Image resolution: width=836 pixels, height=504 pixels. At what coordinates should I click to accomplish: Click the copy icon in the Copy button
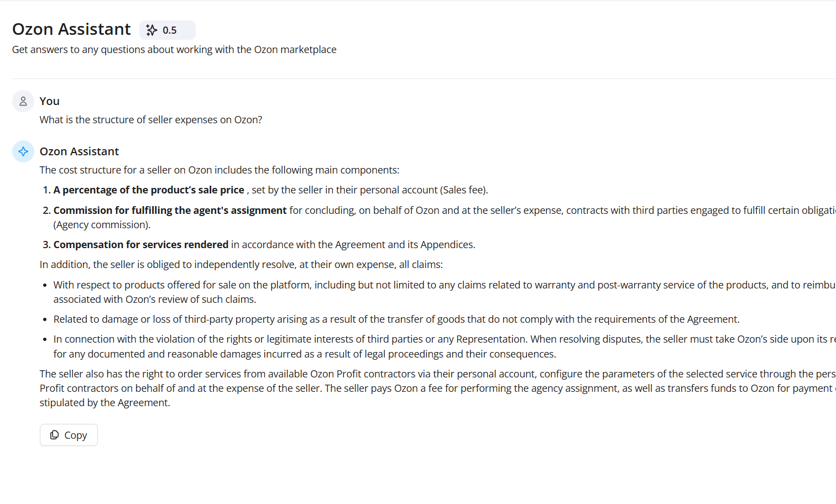point(54,435)
